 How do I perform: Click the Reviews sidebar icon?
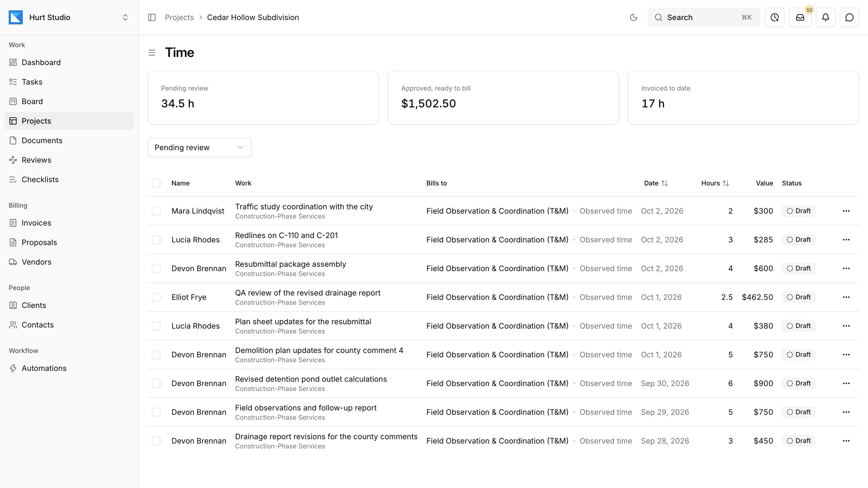point(13,160)
